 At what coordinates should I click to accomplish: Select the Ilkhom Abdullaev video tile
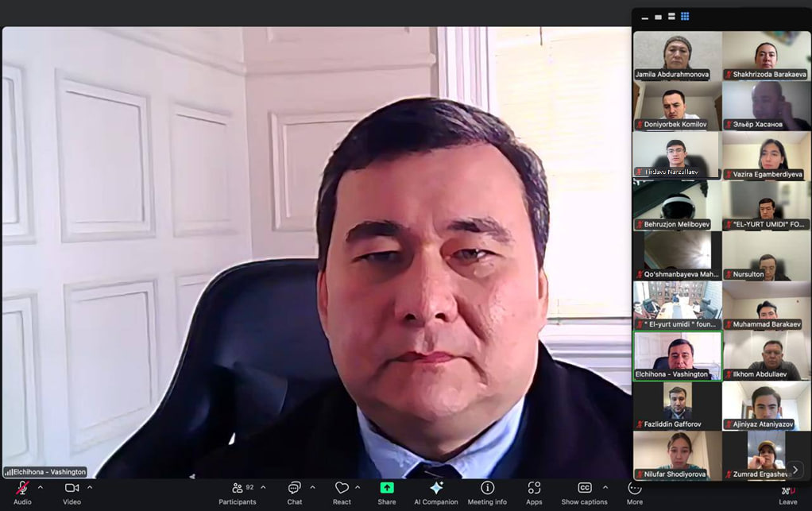(x=767, y=356)
